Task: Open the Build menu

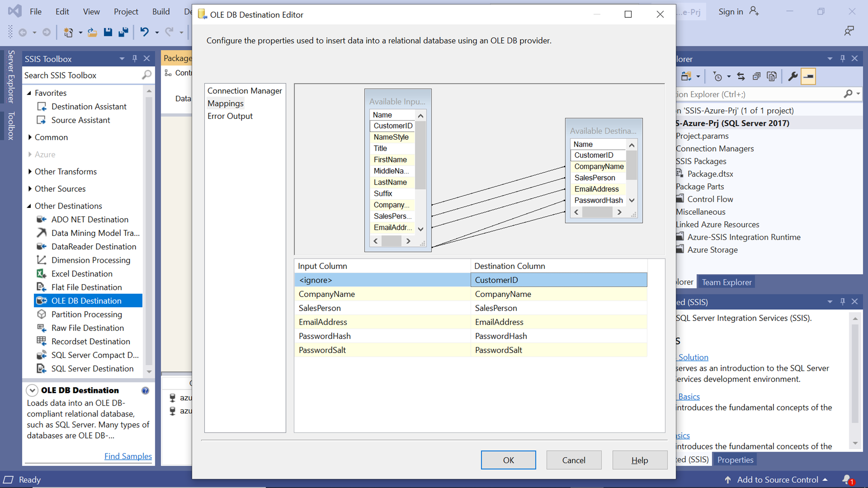Action: (x=161, y=12)
